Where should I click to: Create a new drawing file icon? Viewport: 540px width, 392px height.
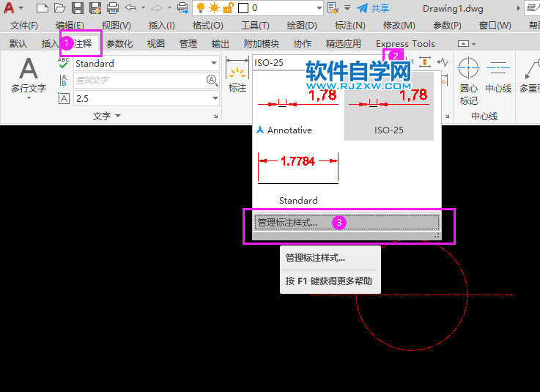point(42,7)
